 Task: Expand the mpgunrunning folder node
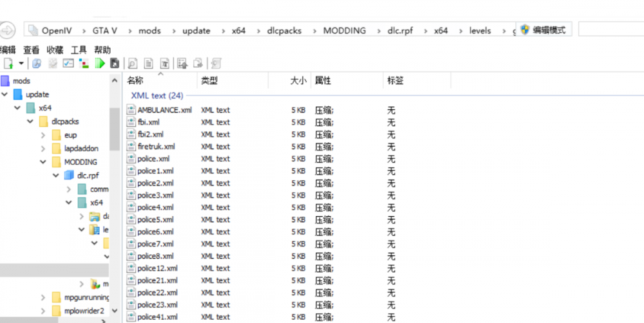tap(43, 297)
